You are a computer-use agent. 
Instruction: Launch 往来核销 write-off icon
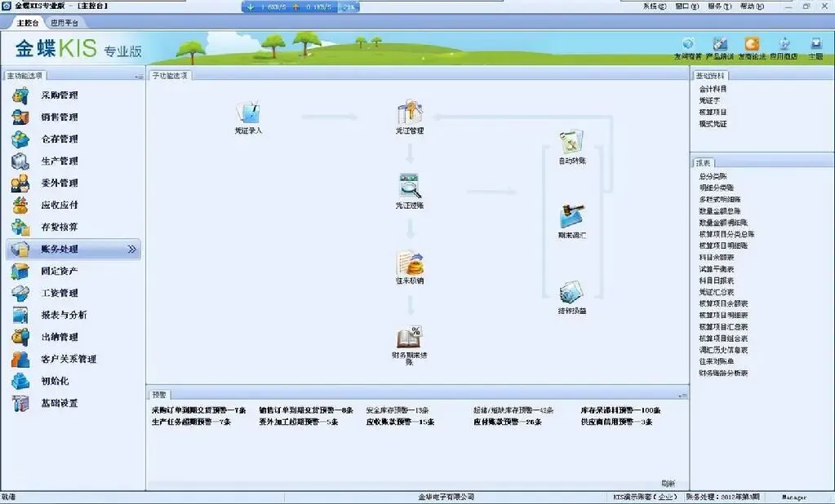coord(410,263)
